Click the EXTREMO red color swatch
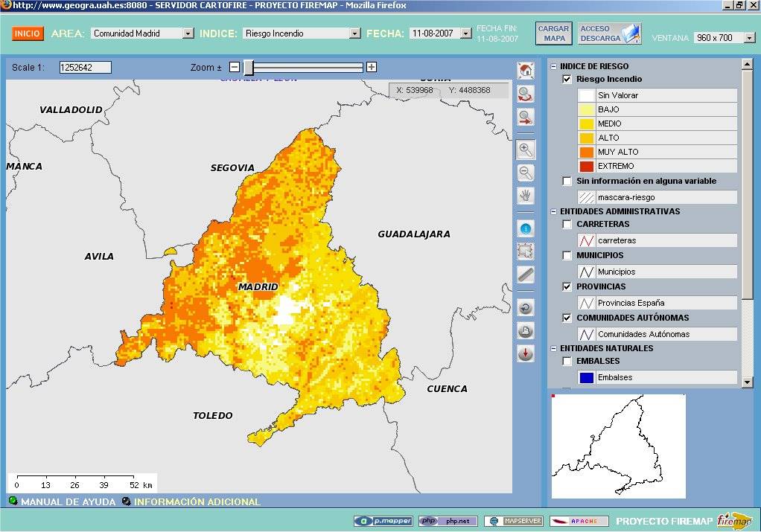761x532 pixels. (586, 166)
